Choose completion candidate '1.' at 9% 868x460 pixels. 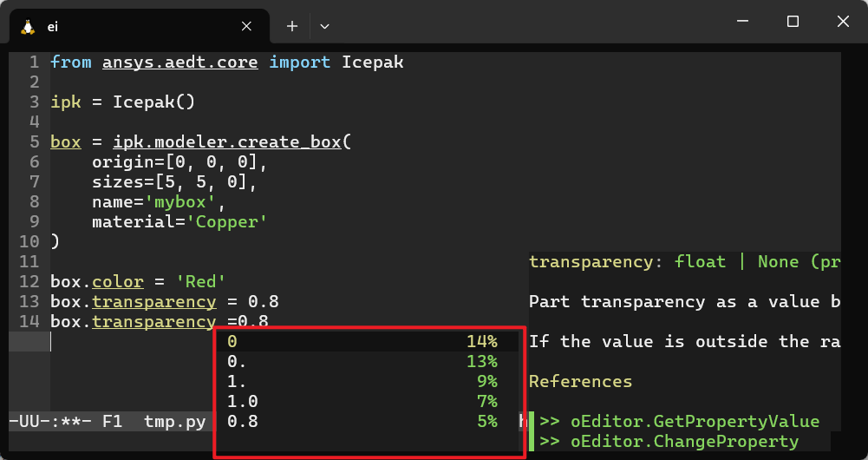coord(368,381)
